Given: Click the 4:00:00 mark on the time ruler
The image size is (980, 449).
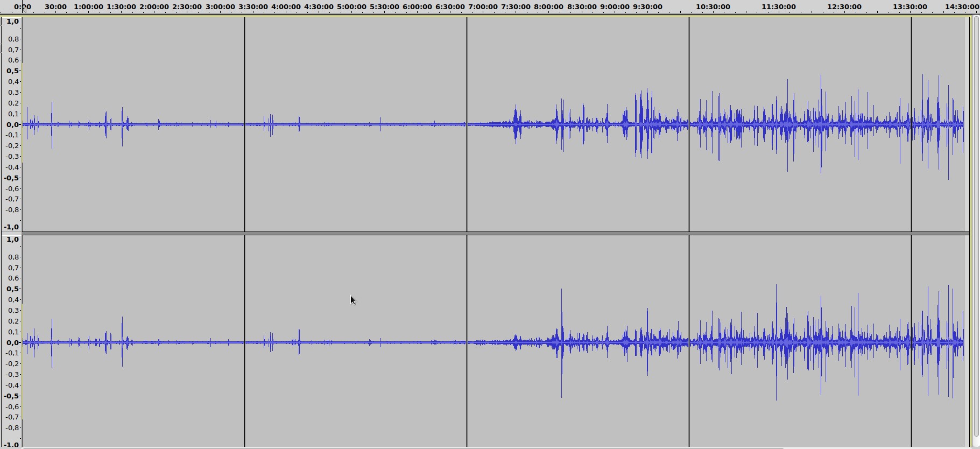Looking at the screenshot, I should [x=286, y=6].
